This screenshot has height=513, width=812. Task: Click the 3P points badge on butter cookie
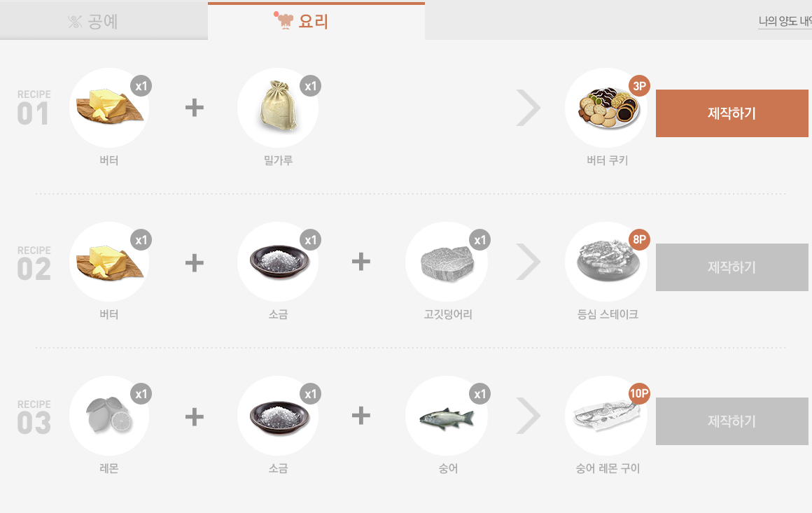639,86
